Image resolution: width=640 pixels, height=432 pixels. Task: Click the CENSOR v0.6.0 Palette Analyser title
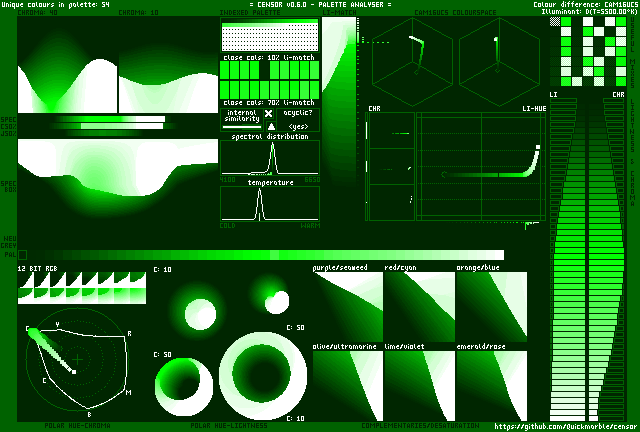[x=320, y=6]
